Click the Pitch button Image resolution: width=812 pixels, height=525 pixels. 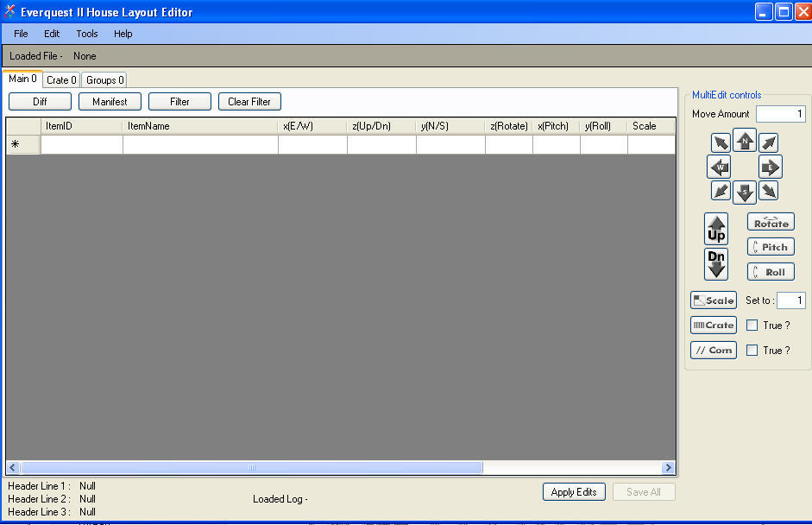(771, 247)
